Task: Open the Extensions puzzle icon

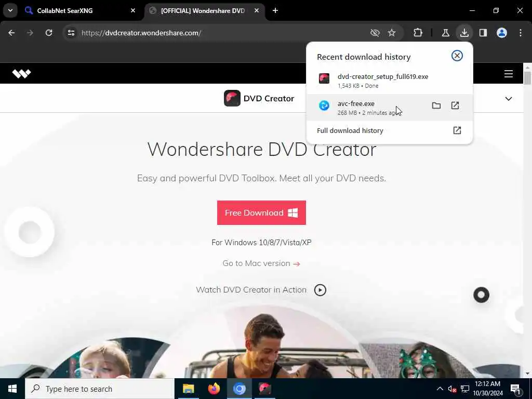Action: pos(418,33)
